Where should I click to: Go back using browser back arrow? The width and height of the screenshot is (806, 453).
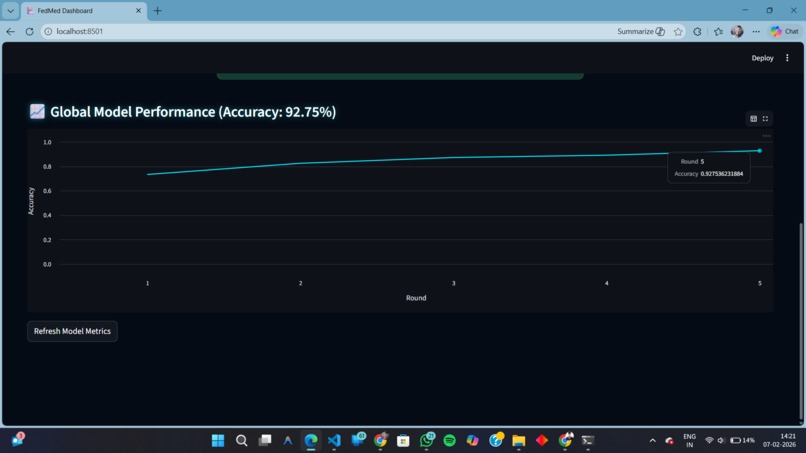(x=11, y=31)
